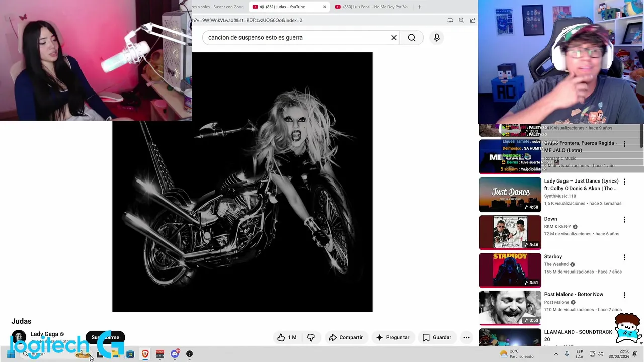Open more actions menu beside Guardar

[466, 337]
